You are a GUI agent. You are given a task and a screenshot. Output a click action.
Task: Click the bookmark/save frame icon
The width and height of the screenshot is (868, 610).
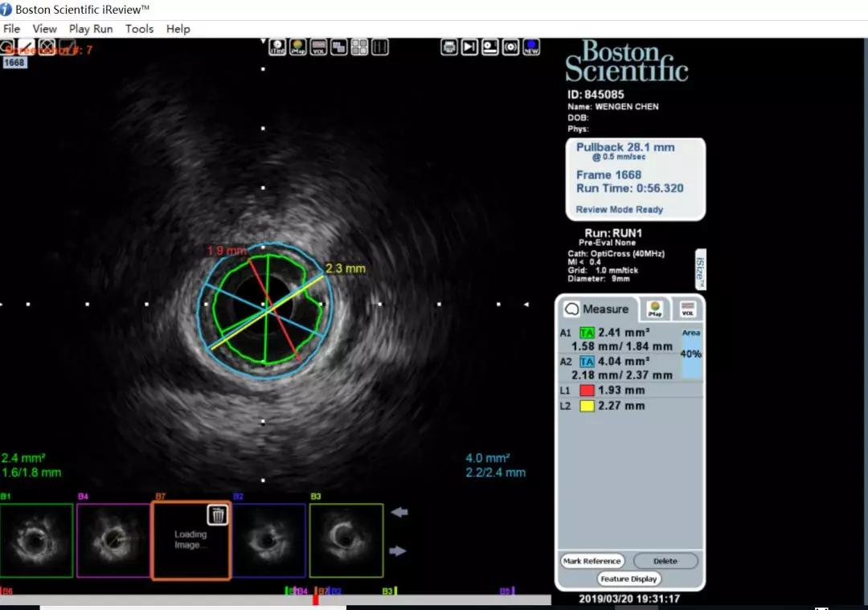pos(490,47)
